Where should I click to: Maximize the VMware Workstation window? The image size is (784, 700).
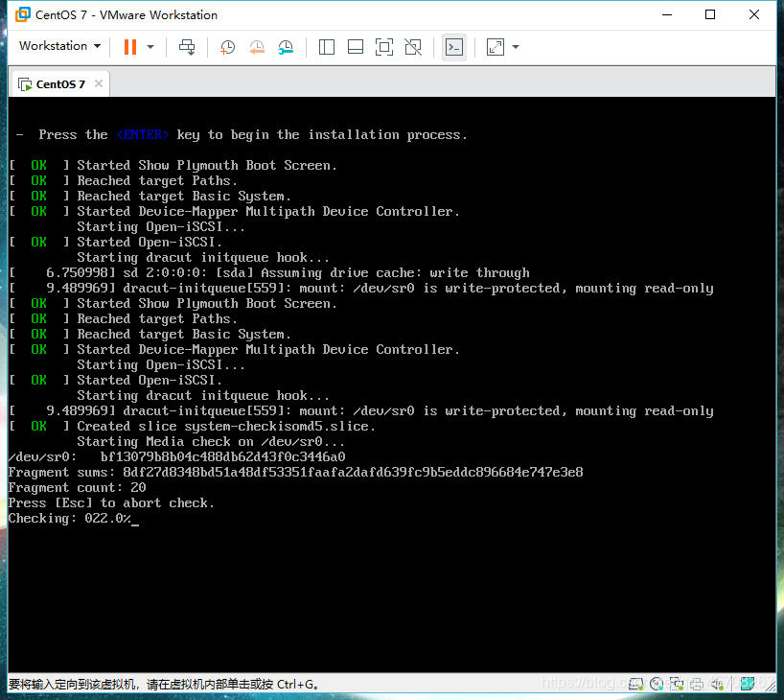710,14
